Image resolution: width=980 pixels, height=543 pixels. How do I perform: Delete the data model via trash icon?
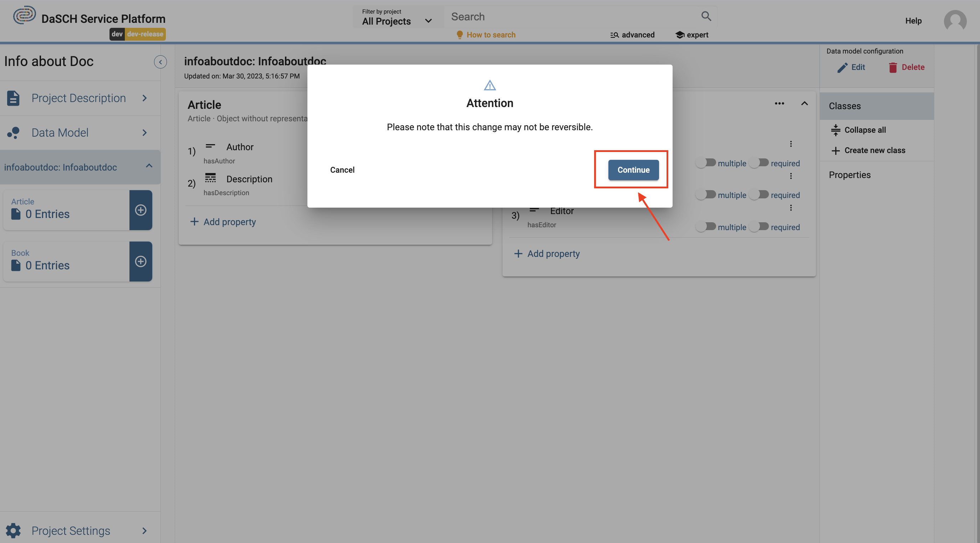click(x=893, y=67)
